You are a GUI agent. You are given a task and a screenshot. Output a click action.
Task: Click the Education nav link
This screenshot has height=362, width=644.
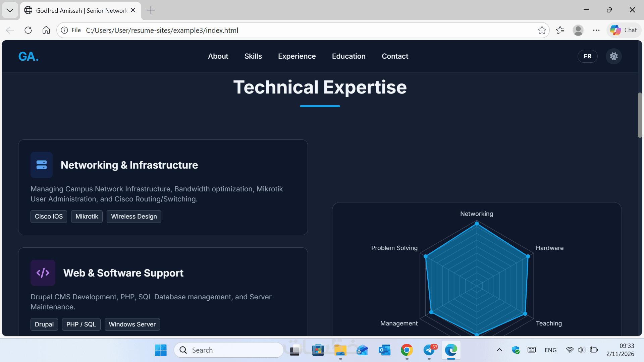[x=348, y=56]
